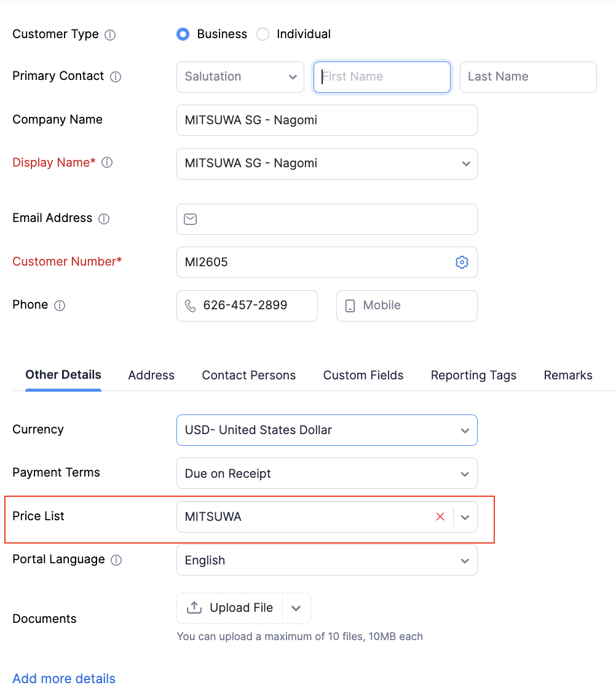Image resolution: width=616 pixels, height=685 pixels.
Task: Click the mobile device icon
Action: click(x=350, y=306)
